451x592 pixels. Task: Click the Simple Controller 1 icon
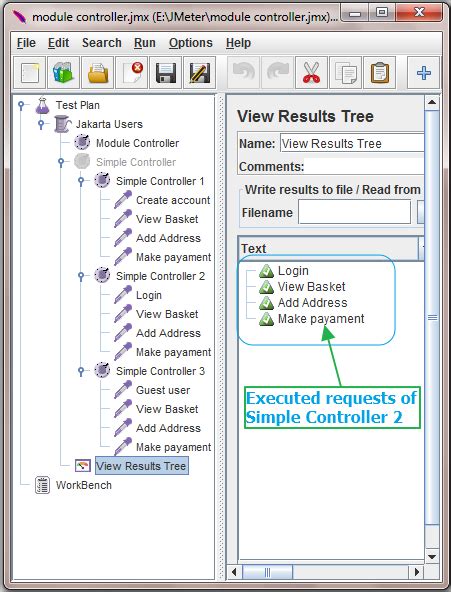pos(102,180)
